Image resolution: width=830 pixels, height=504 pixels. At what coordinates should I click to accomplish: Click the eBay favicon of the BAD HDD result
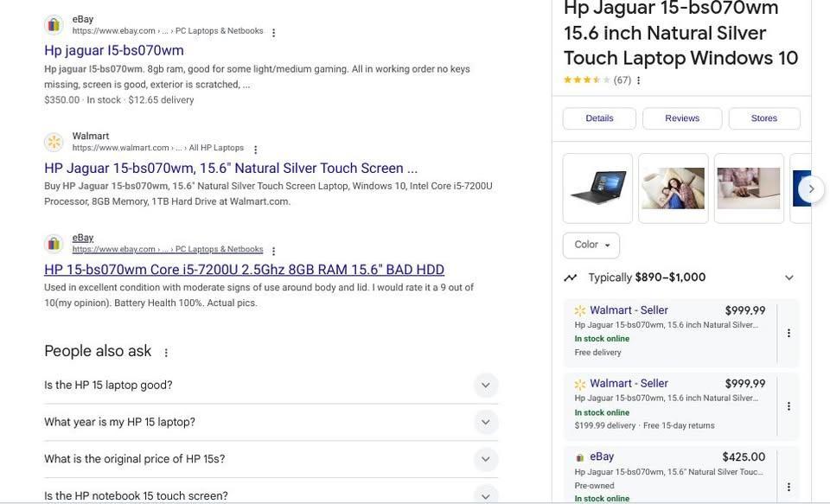point(54,244)
